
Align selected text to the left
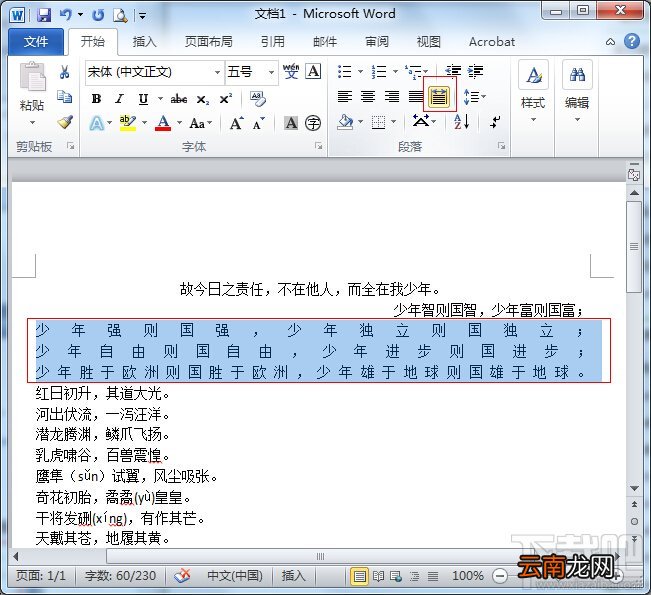[345, 97]
